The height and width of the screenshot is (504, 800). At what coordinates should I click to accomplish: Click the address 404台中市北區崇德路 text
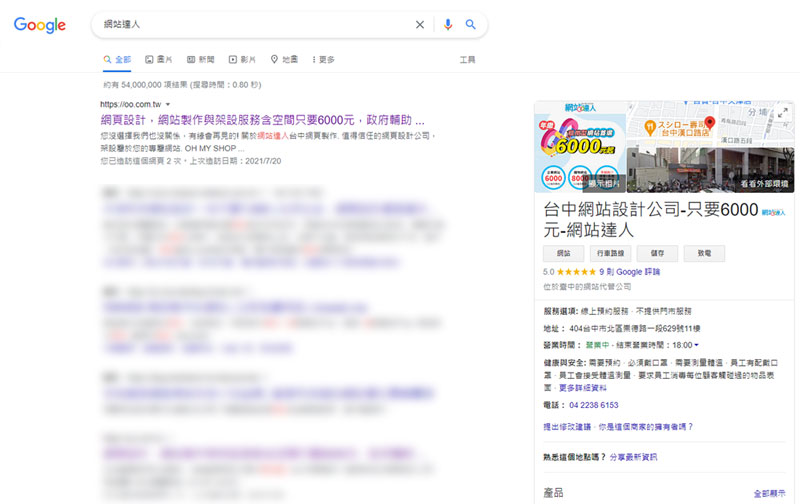[x=635, y=329]
